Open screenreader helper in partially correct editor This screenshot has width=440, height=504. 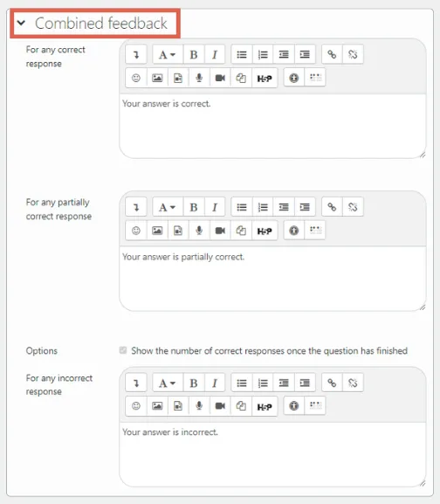[x=315, y=231]
